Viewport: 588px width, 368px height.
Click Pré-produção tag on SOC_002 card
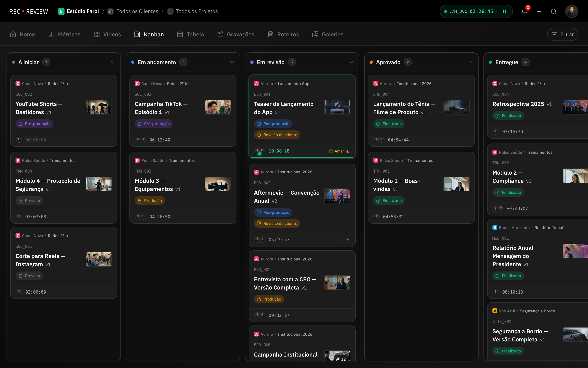point(35,124)
